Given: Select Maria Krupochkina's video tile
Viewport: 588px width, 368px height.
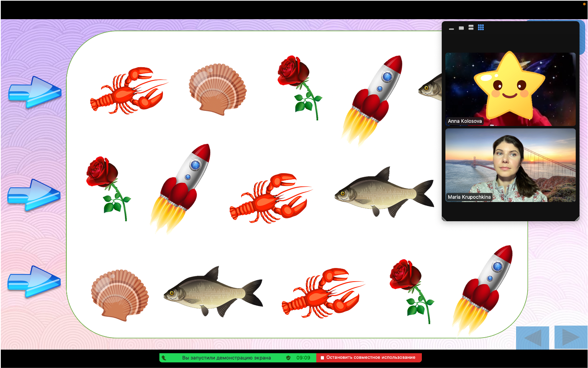Looking at the screenshot, I should point(511,165).
